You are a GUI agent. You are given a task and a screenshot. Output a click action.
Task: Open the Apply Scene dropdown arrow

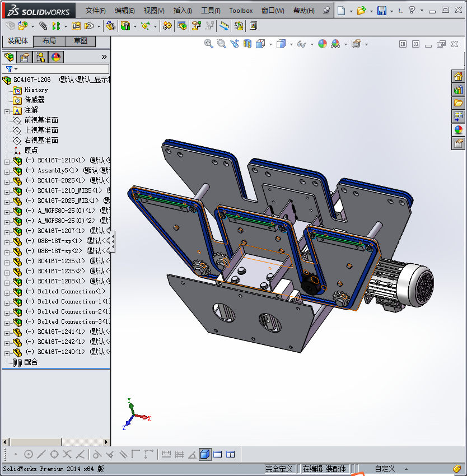[x=345, y=45]
